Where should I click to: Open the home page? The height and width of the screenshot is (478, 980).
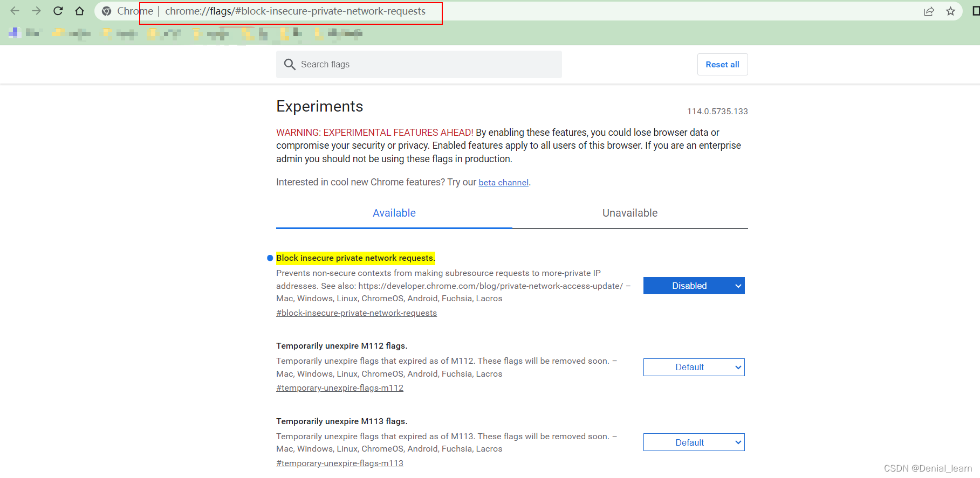point(79,11)
